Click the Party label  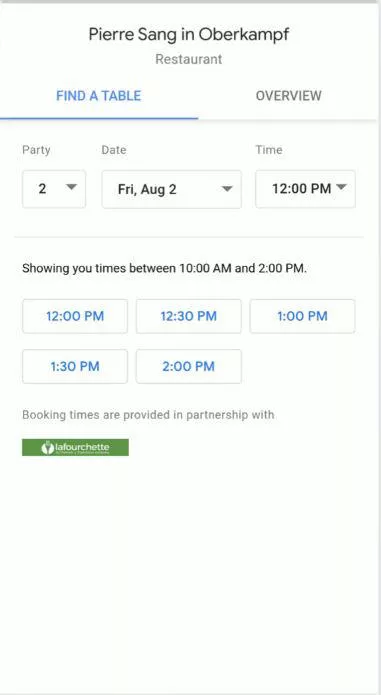(x=36, y=150)
